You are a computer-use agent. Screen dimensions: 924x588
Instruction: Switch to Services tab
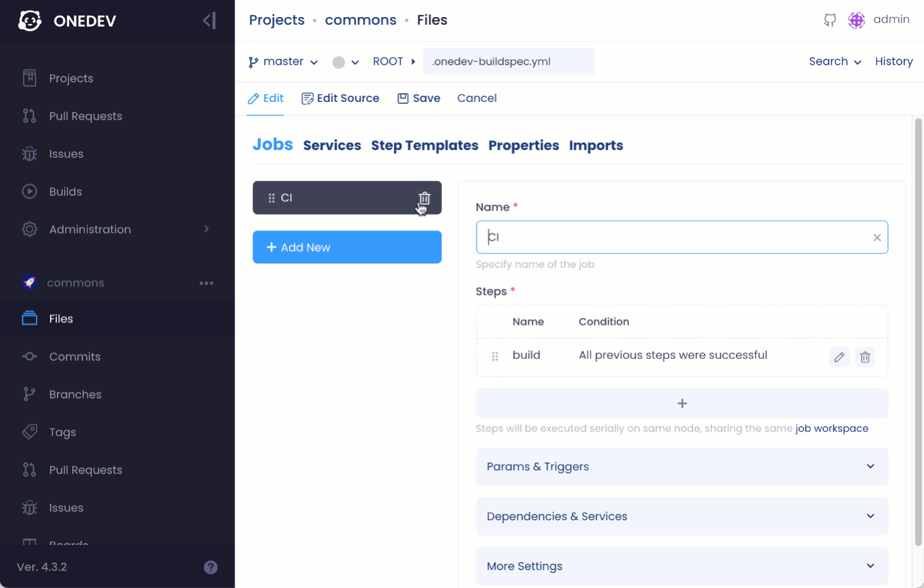tap(332, 146)
